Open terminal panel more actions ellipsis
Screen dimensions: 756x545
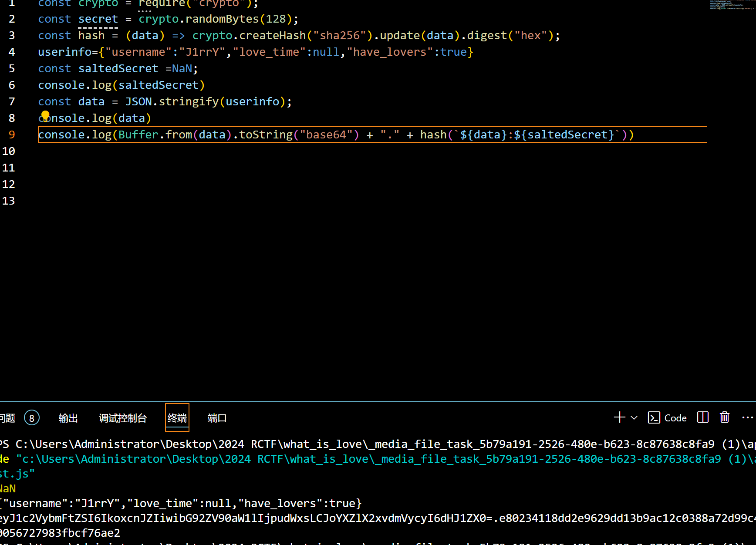747,417
